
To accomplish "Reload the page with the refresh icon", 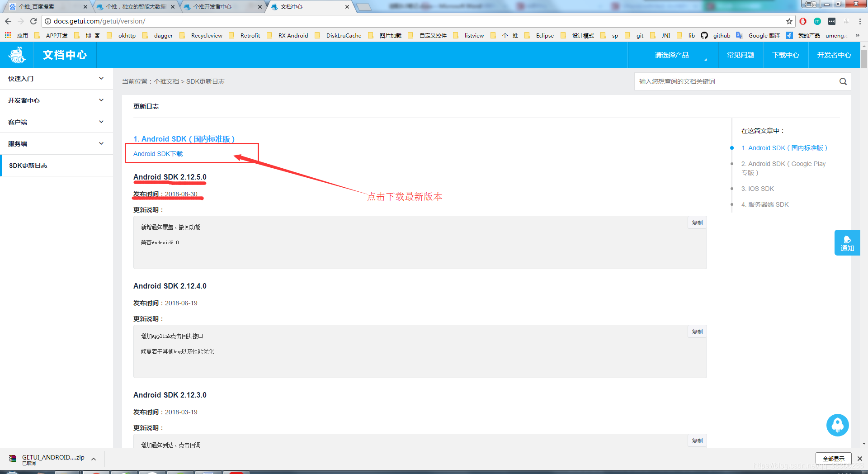I will coord(33,21).
